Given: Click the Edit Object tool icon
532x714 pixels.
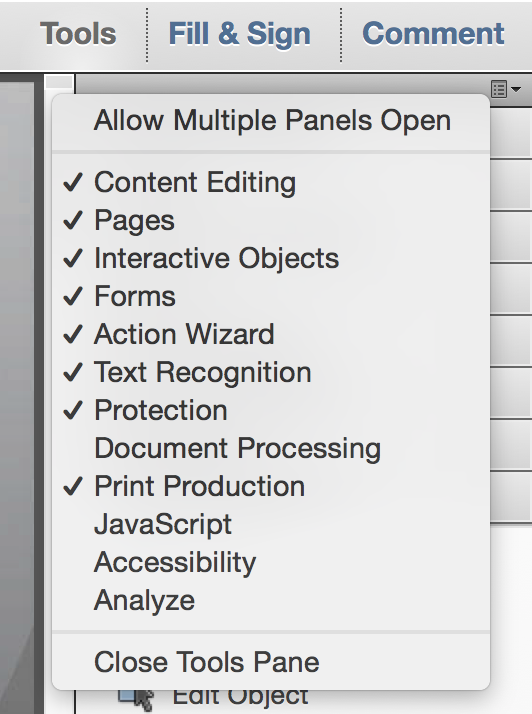Looking at the screenshot, I should click(x=137, y=699).
